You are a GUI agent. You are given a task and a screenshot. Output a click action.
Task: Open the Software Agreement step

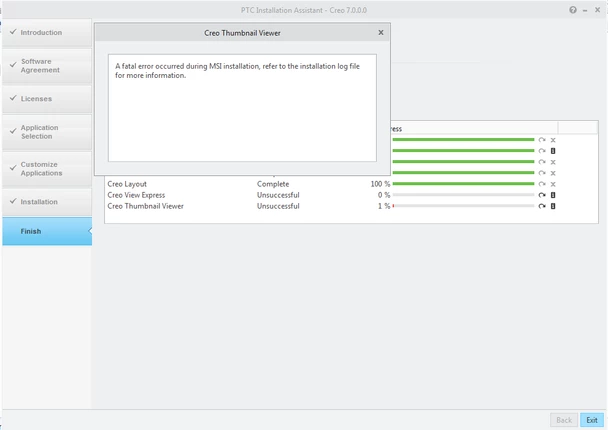(47, 66)
